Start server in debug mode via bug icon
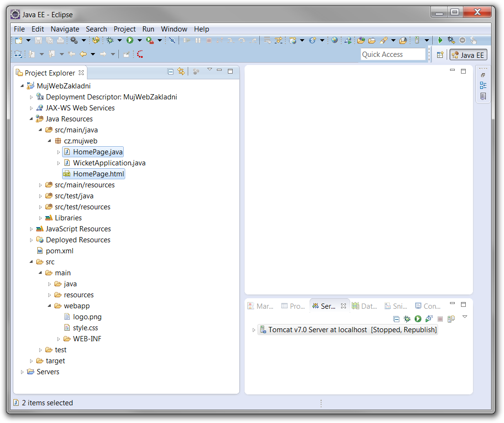 [x=407, y=319]
